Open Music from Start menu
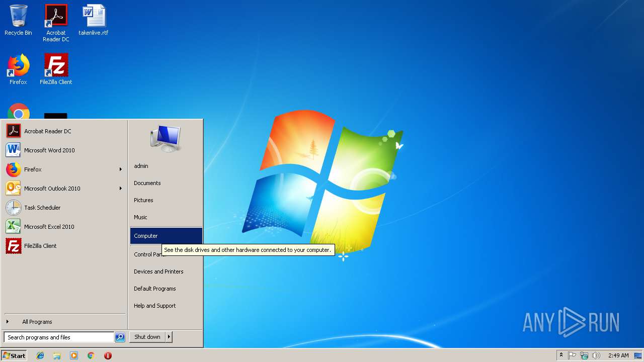The height and width of the screenshot is (362, 644). click(x=140, y=217)
